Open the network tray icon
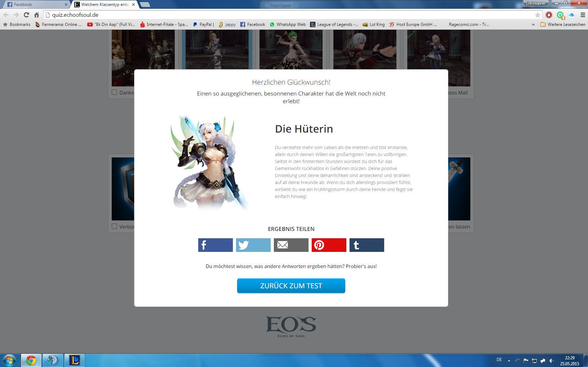 (x=534, y=361)
